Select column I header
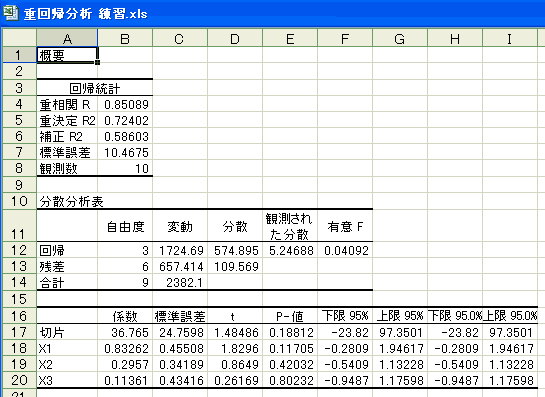Screen dimensions: 545x397 [x=510, y=38]
